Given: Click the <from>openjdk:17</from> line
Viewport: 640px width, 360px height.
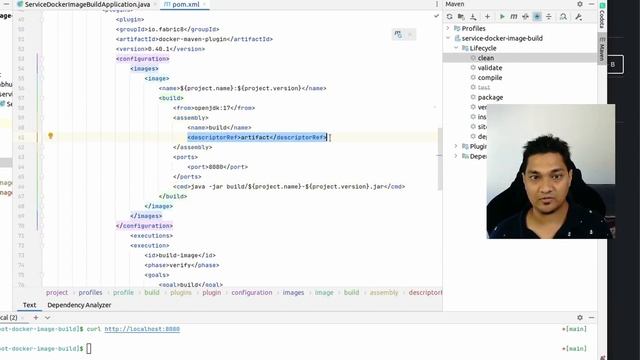Looking at the screenshot, I should [x=214, y=108].
